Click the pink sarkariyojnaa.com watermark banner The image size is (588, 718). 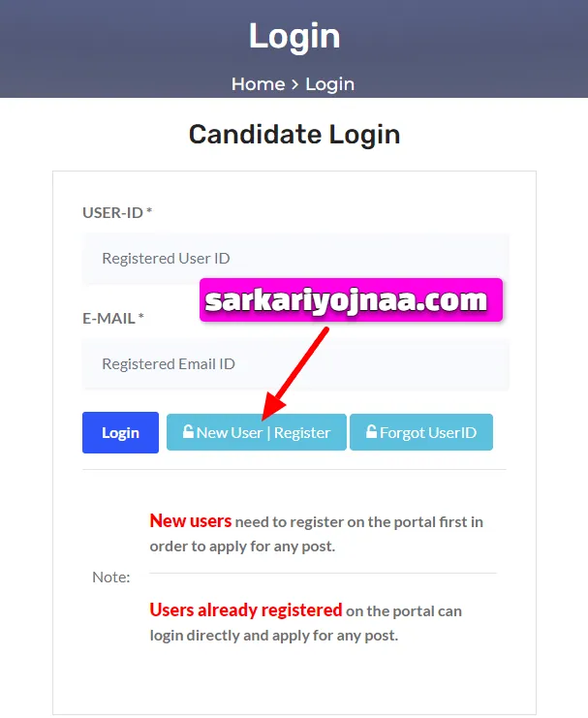pos(352,300)
